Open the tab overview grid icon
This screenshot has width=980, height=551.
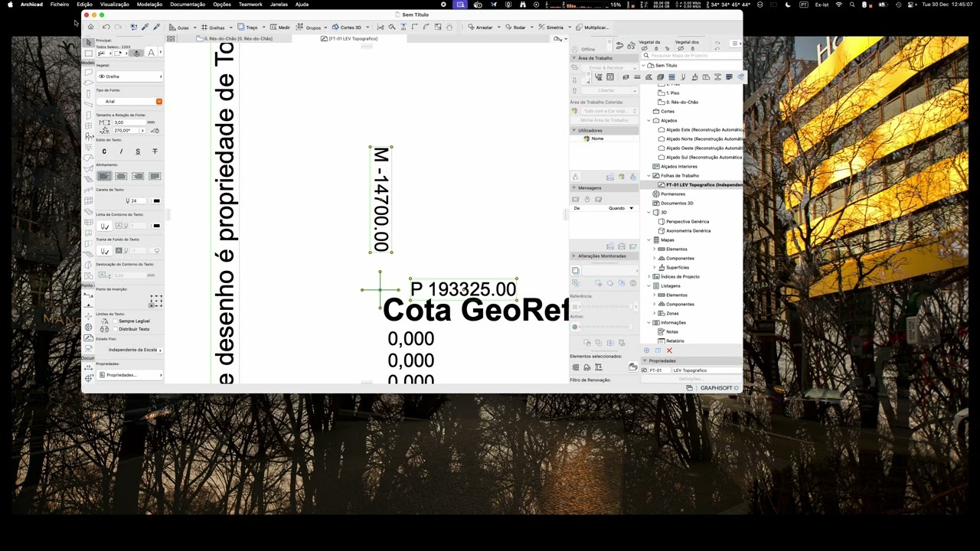[171, 38]
